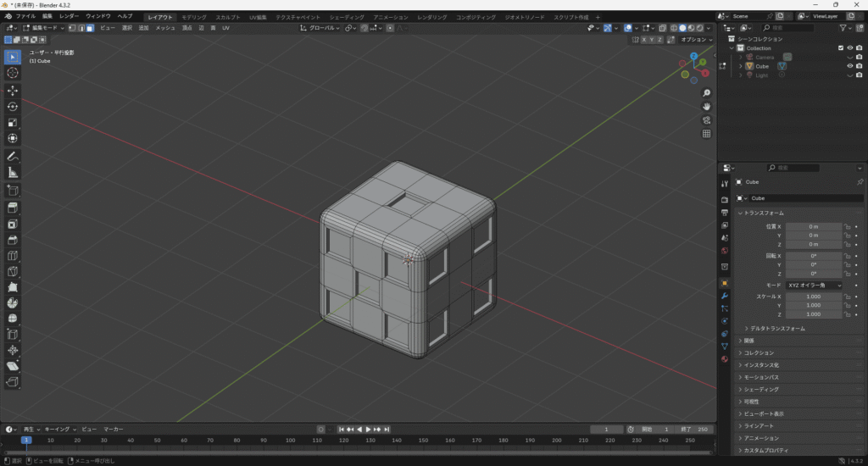This screenshot has width=868, height=466.
Task: Hide Cube in viewport via eye icon
Action: tap(849, 66)
